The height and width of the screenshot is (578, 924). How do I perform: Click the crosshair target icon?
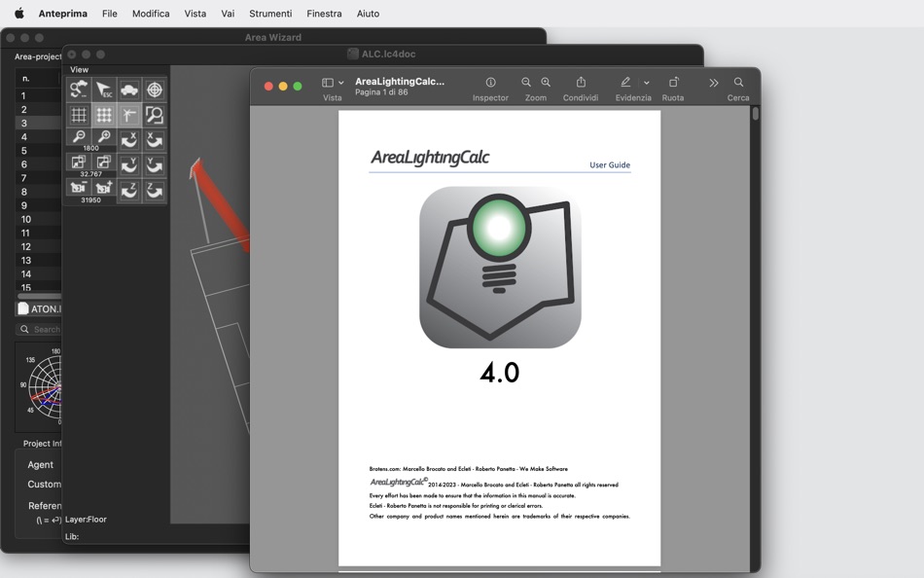click(155, 90)
